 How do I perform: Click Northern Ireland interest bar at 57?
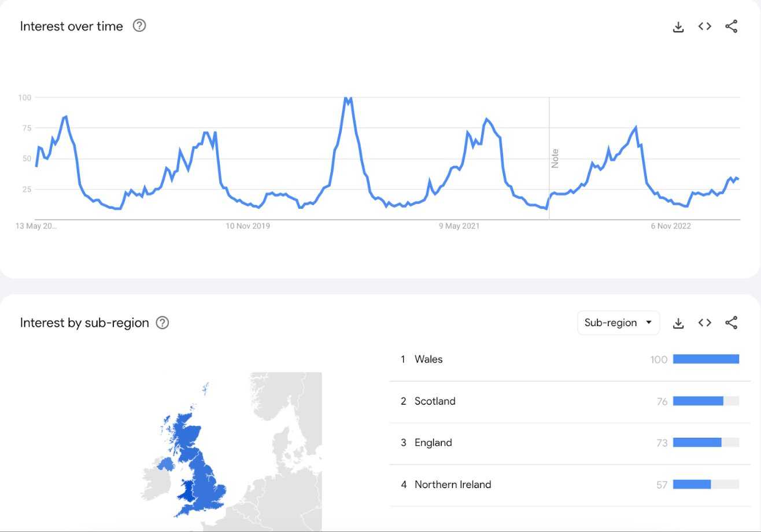(692, 485)
